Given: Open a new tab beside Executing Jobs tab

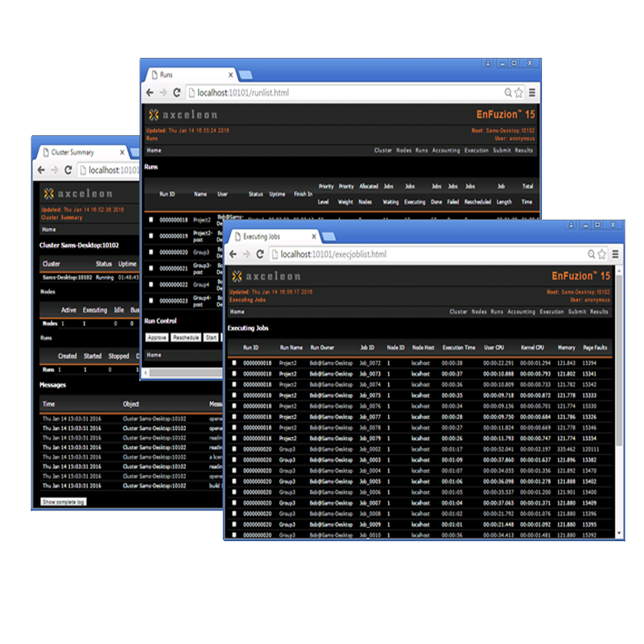Looking at the screenshot, I should [329, 237].
